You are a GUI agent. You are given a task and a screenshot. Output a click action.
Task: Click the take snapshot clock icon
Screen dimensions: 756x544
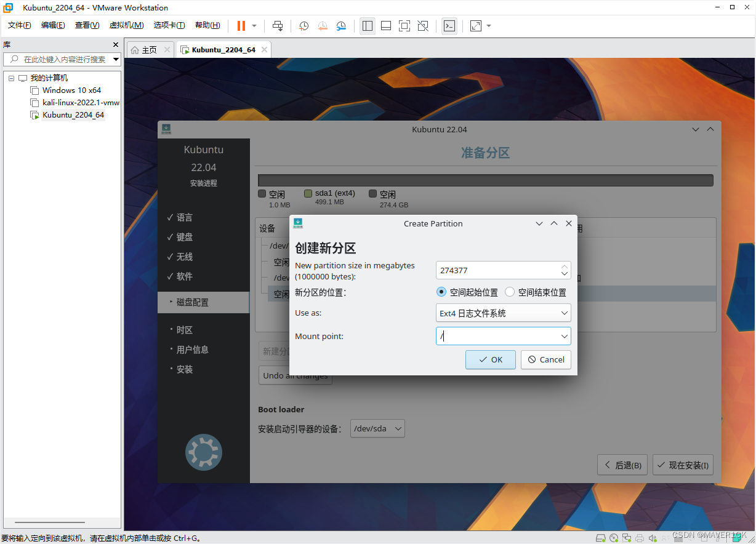[304, 26]
